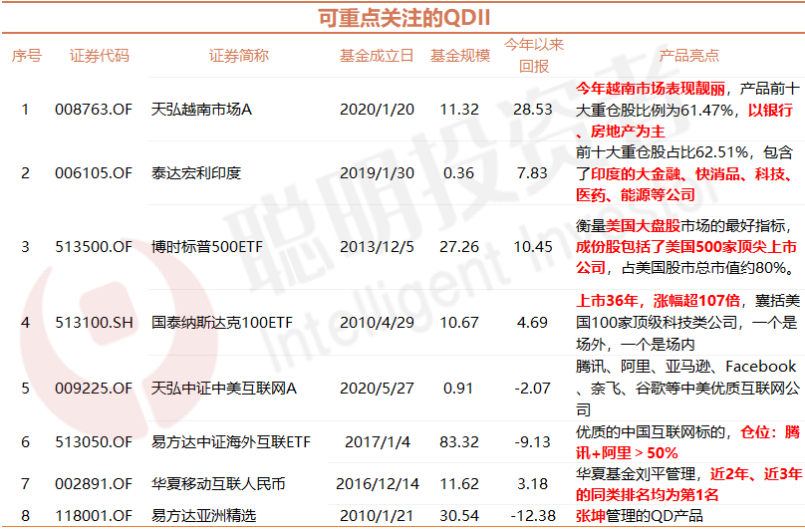Click fund name 华夏移动互联人民币
The width and height of the screenshot is (805, 532).
218,484
